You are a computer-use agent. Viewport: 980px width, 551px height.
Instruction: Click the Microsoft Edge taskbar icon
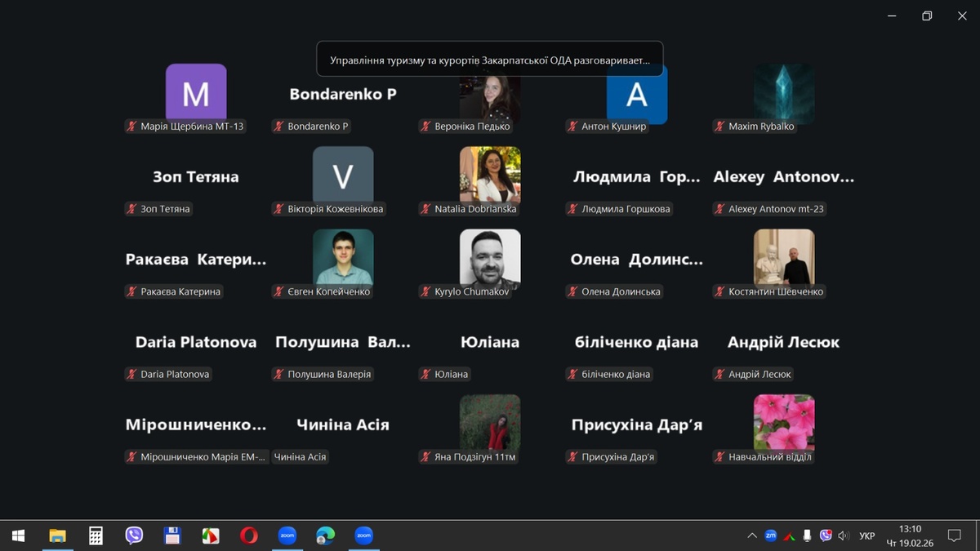pos(325,535)
